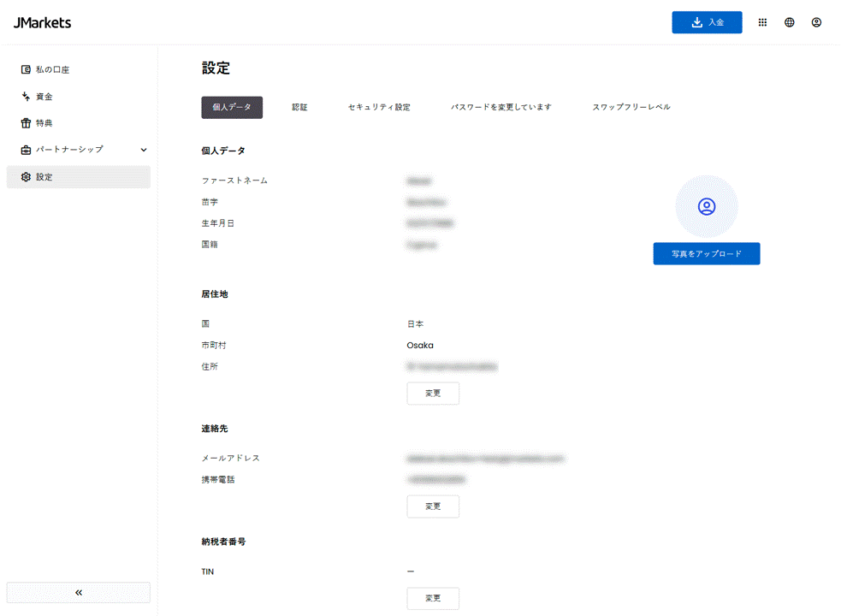This screenshot has height=616, width=841.
Task: Click the gear icon beside 設定
Action: coord(26,177)
